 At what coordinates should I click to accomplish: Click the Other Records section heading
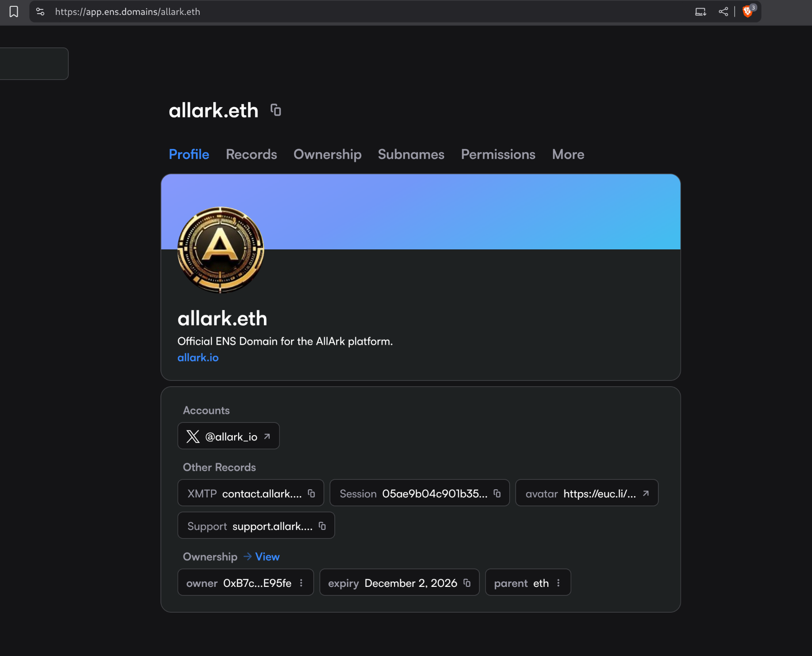click(220, 467)
